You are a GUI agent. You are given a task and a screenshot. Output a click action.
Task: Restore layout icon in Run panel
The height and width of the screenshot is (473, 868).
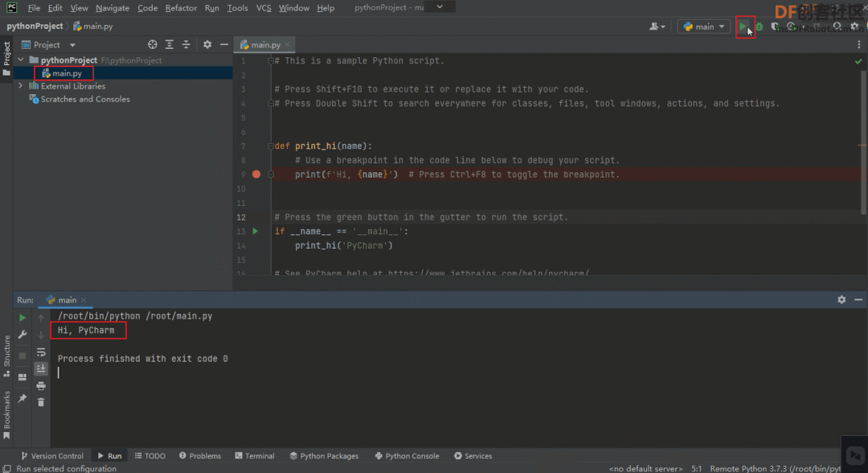click(23, 377)
